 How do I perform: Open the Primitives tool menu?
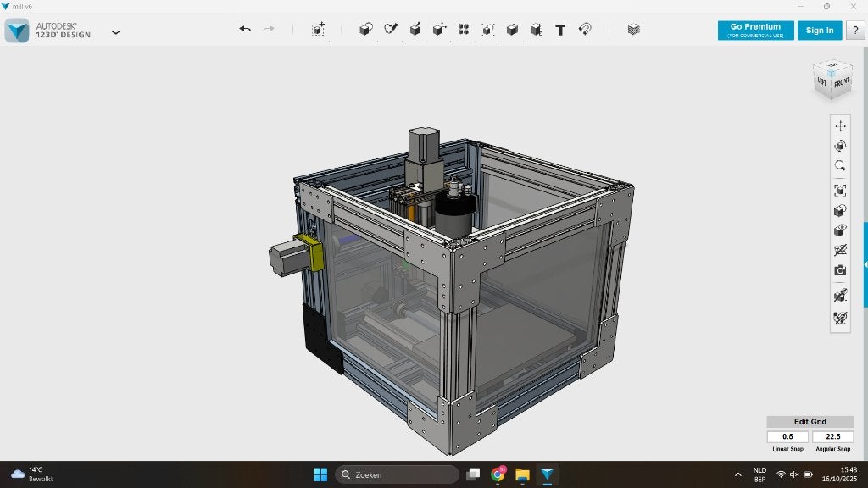click(366, 30)
